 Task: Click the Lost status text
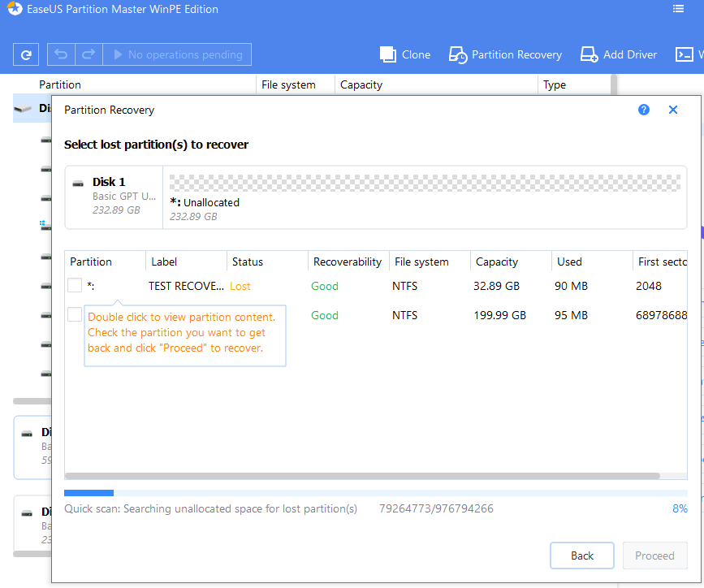click(240, 286)
